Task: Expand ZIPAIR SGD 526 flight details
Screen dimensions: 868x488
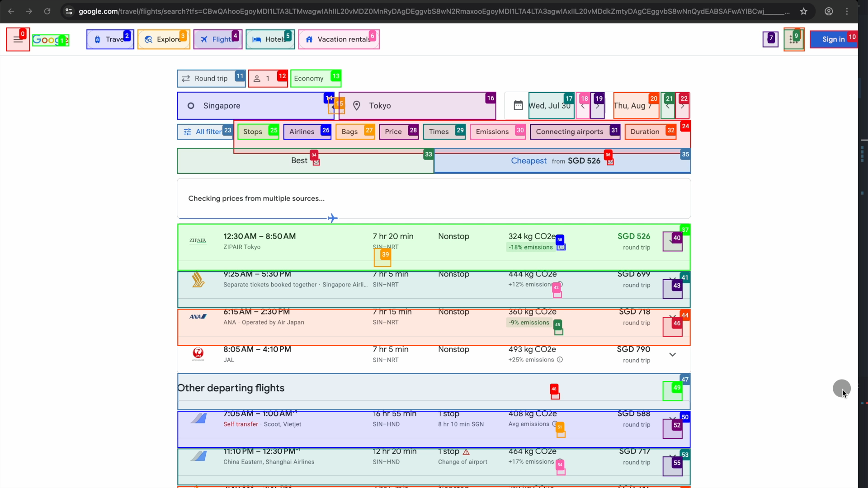Action: [x=672, y=241]
